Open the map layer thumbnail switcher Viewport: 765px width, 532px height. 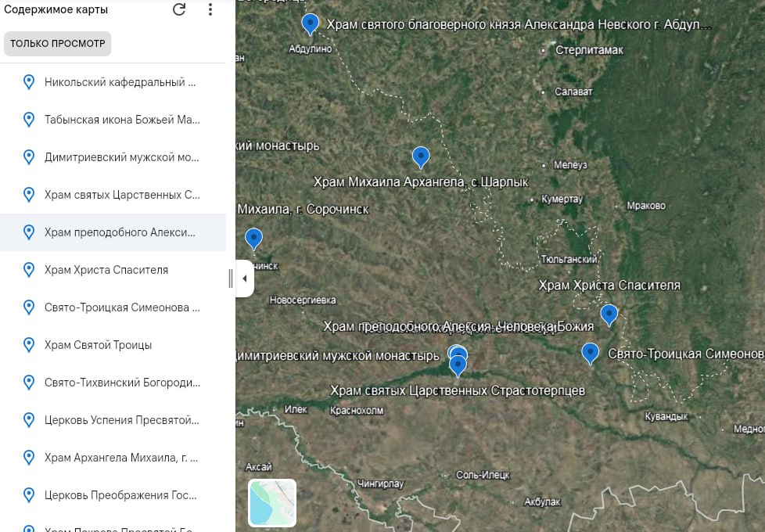pos(272,503)
